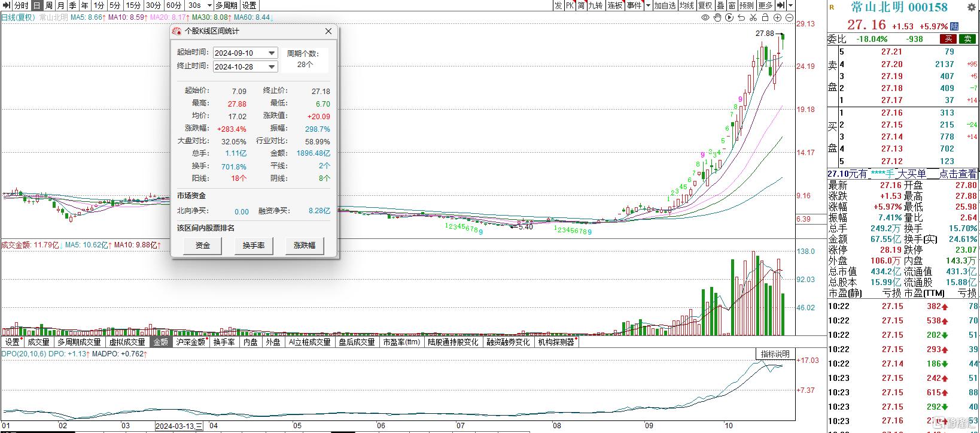Select the 市盈率(ttm) indicator tab
Screen dimensions: 980x433
tap(401, 342)
